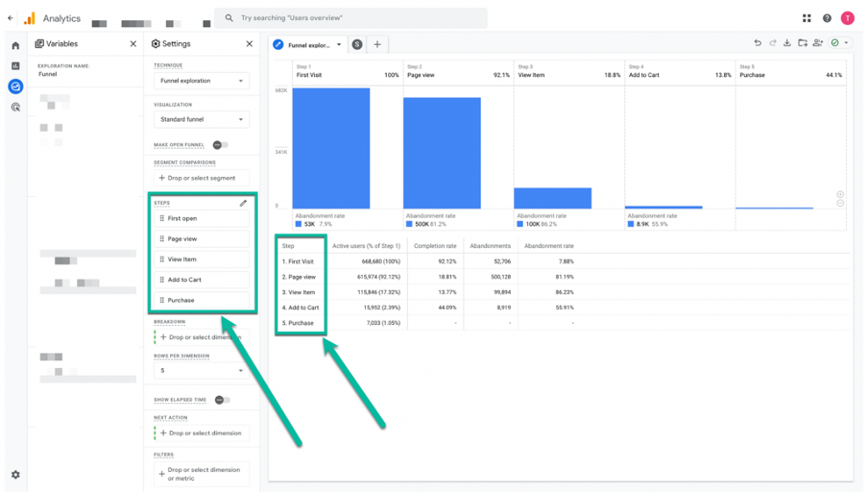Screen dimensions: 868x494
Task: Share exploration with add-user icon
Action: coord(818,43)
